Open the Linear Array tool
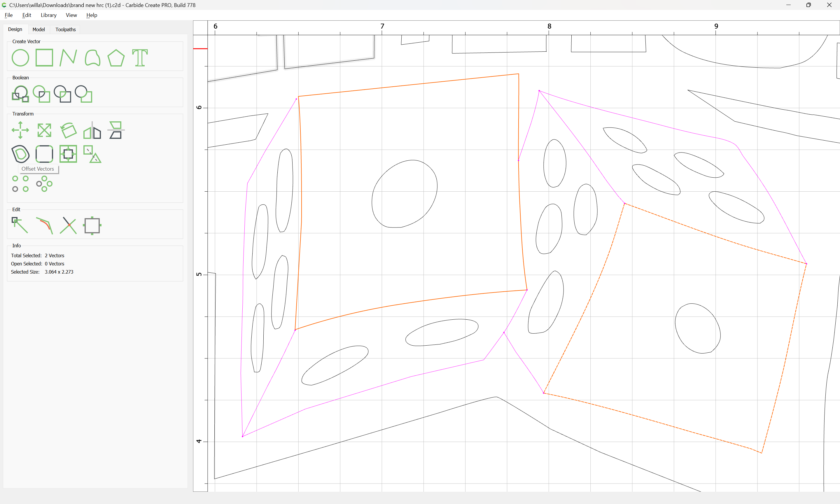The height and width of the screenshot is (504, 840). pos(20,184)
